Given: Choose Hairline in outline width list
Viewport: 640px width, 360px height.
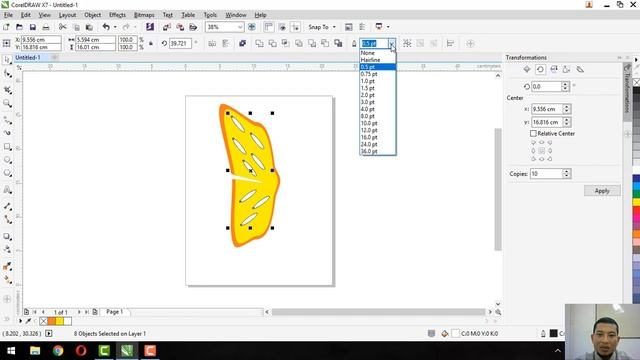Looking at the screenshot, I should (378, 60).
